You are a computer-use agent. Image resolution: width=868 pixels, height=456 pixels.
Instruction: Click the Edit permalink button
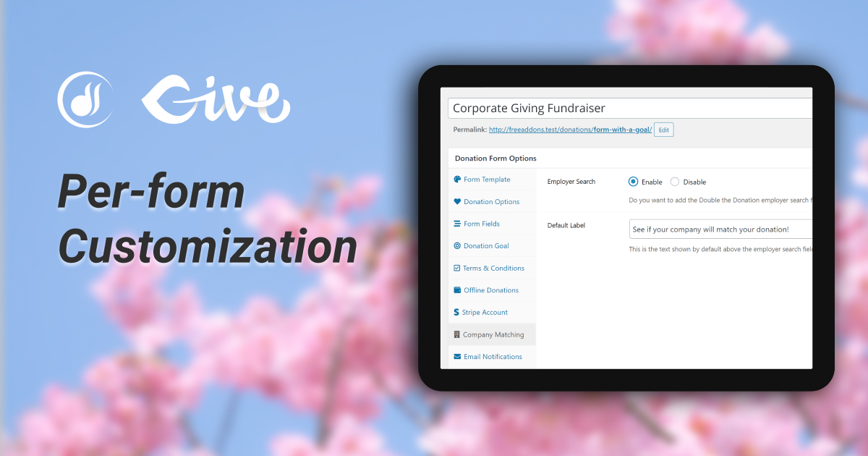click(663, 130)
